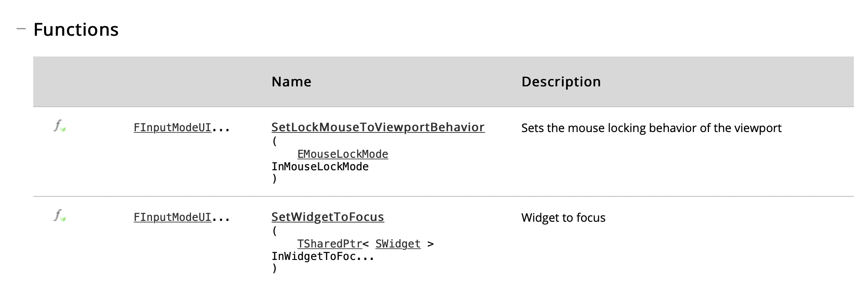Open the FInputModeUI link in the SetLockMouseToViewportBehavior row
Image resolution: width=868 pixels, height=294 pixels.
[x=172, y=127]
